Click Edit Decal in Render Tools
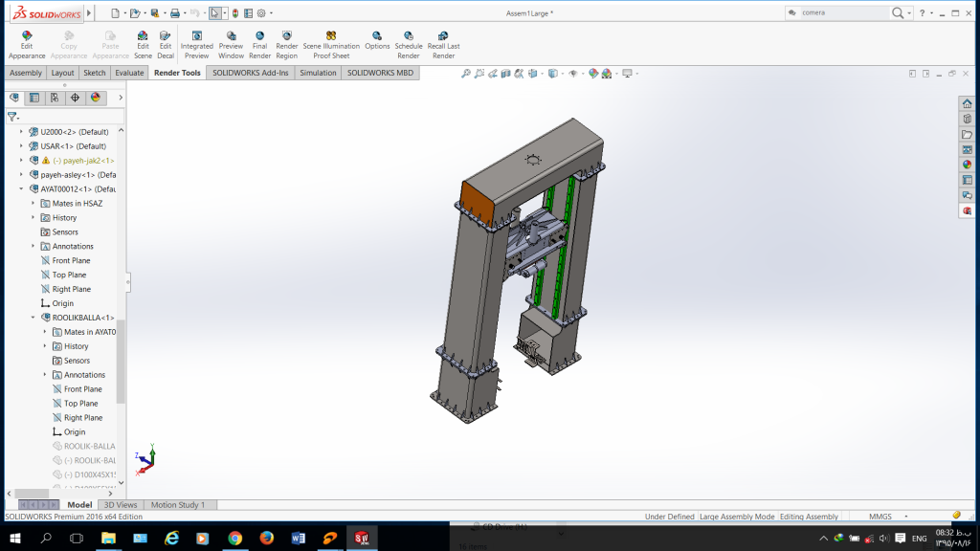The height and width of the screenshot is (551, 980). tap(166, 44)
